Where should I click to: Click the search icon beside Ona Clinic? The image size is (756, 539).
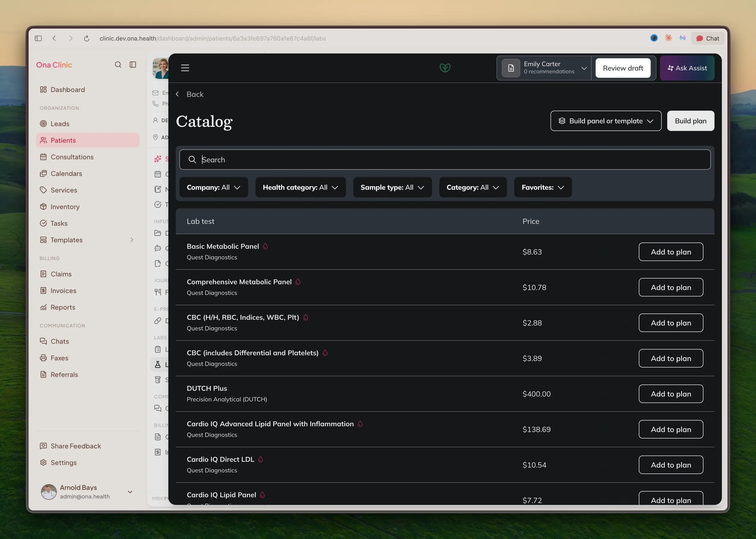coord(118,65)
